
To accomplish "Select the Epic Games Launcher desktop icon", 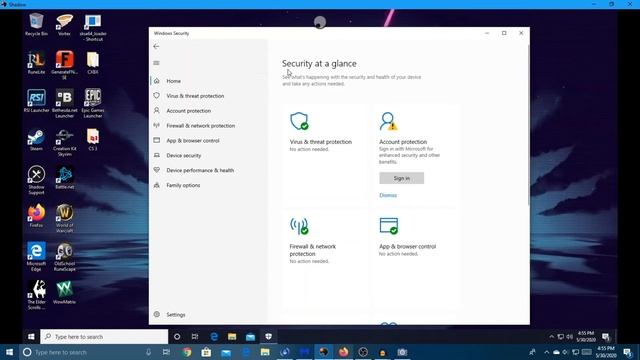I will coord(93,104).
